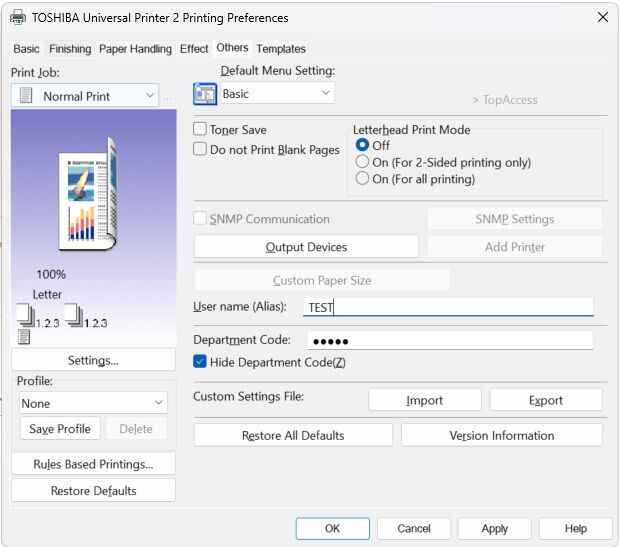The image size is (619, 547).
Task: Open the Print Job dropdown
Action: click(150, 96)
